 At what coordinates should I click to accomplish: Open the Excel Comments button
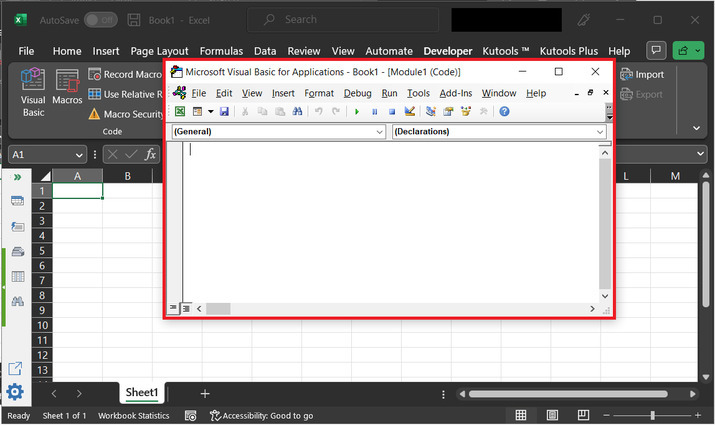(656, 50)
